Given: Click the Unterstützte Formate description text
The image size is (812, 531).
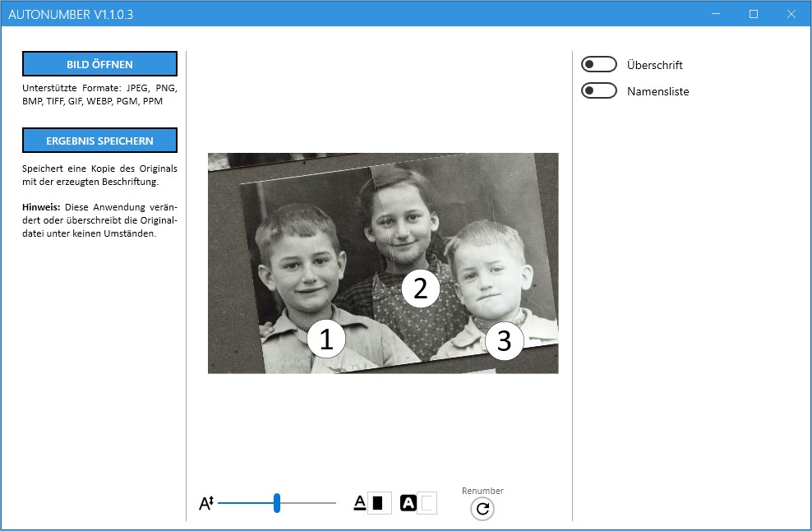Looking at the screenshot, I should click(99, 95).
